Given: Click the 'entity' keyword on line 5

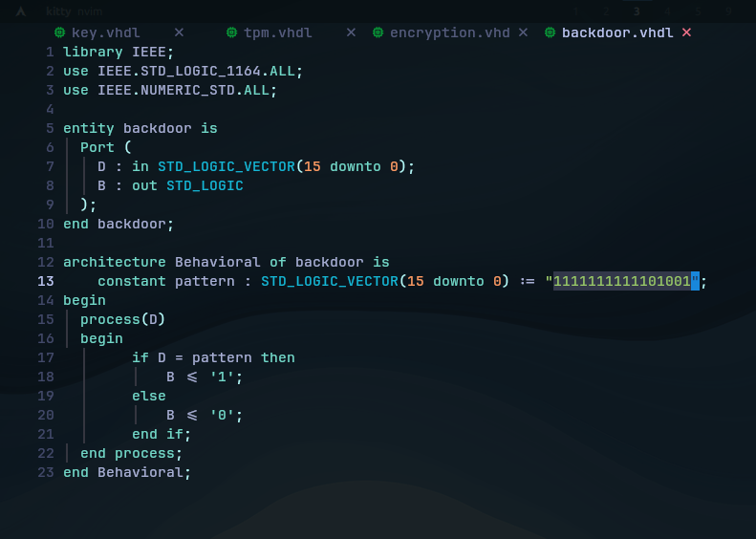Looking at the screenshot, I should [89, 128].
